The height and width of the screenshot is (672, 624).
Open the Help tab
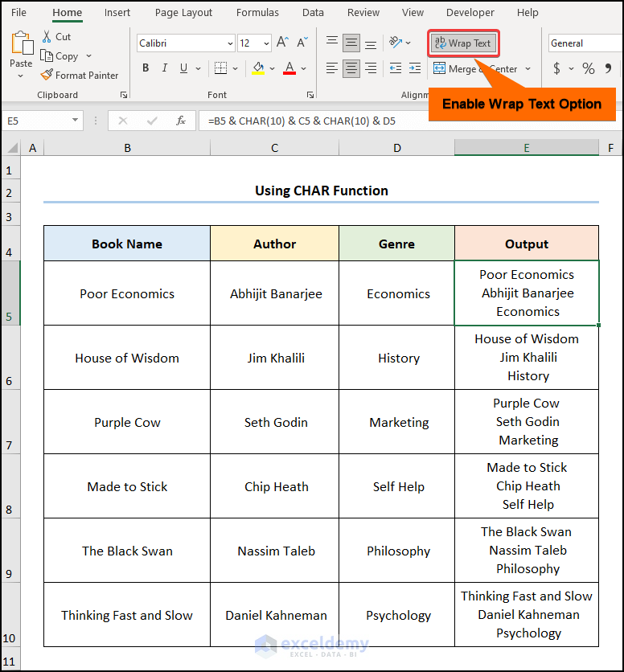point(528,12)
